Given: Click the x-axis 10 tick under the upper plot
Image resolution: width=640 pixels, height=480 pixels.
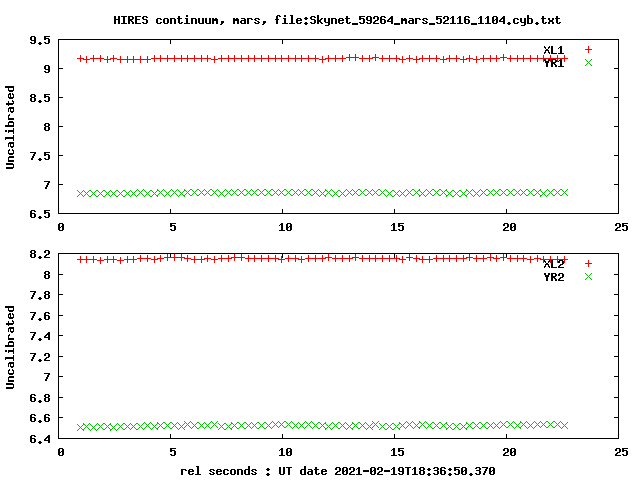Looking at the screenshot, I should (x=285, y=227).
